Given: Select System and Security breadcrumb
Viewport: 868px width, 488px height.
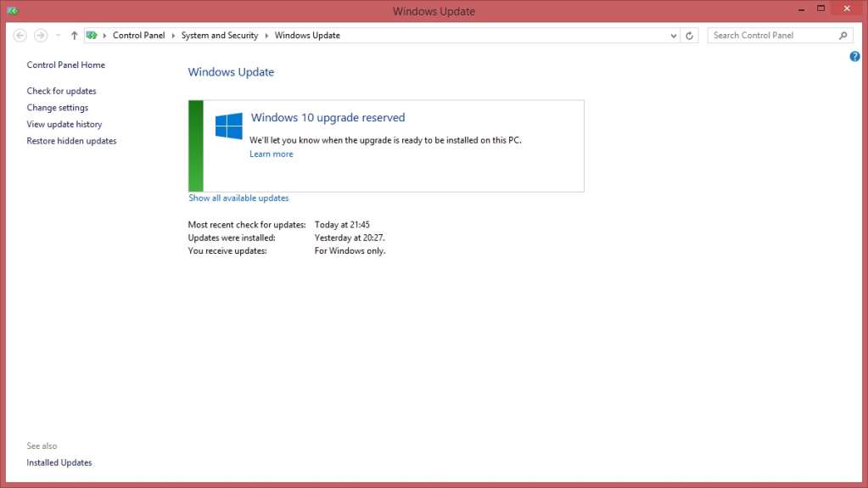Looking at the screenshot, I should tap(219, 36).
